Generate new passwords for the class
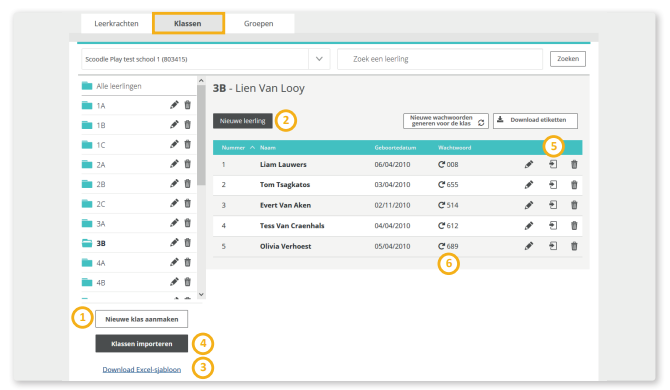Viewport: 670px width, 390px height. (446, 121)
